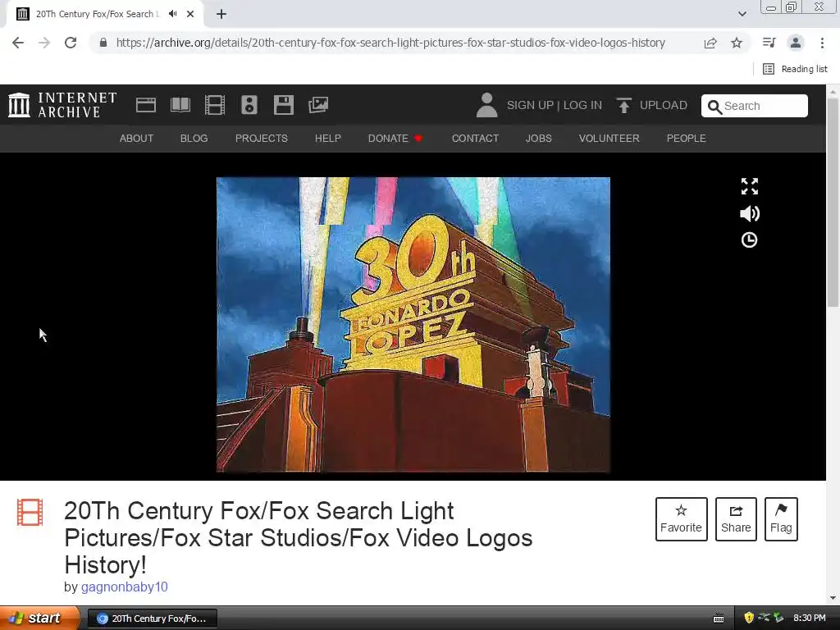Open the PROJECTS menu item
The image size is (840, 630).
click(x=262, y=139)
